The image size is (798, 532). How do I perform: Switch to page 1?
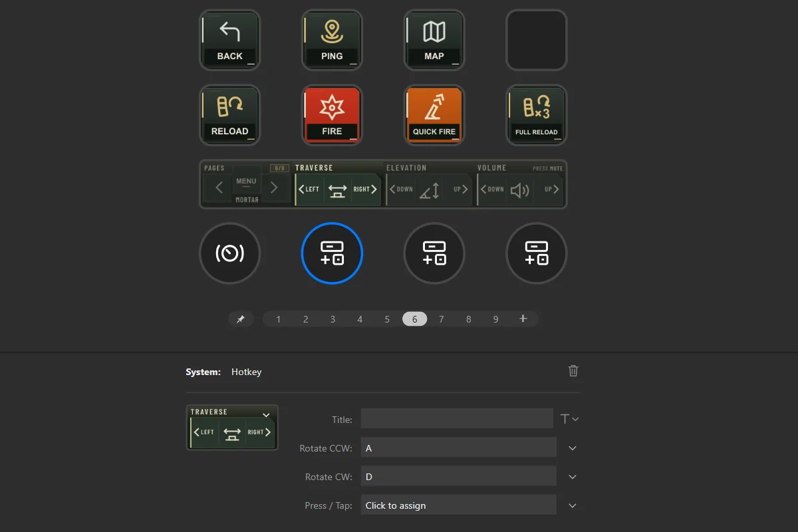click(279, 319)
